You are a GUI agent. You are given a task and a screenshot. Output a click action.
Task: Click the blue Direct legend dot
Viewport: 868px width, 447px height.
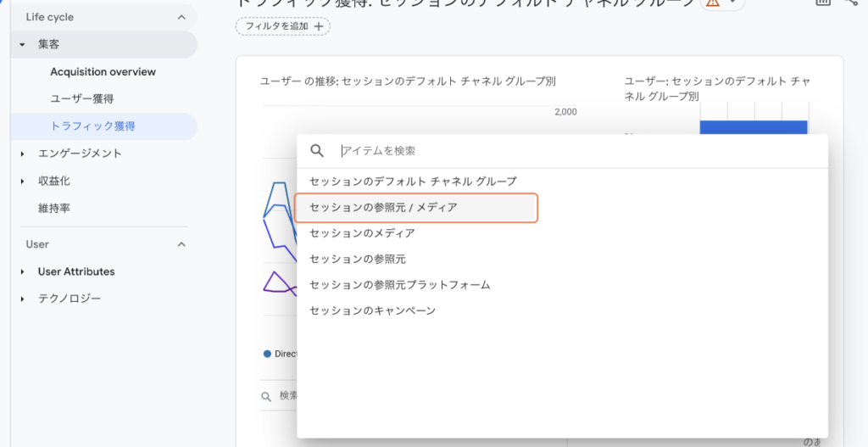pyautogui.click(x=268, y=354)
